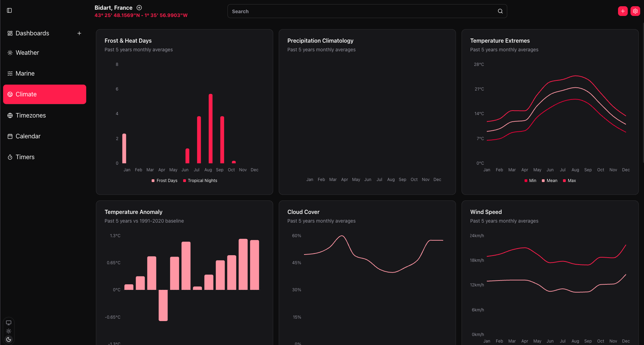
Task: Collapse the sidebar with the panel icon
Action: pos(9,10)
